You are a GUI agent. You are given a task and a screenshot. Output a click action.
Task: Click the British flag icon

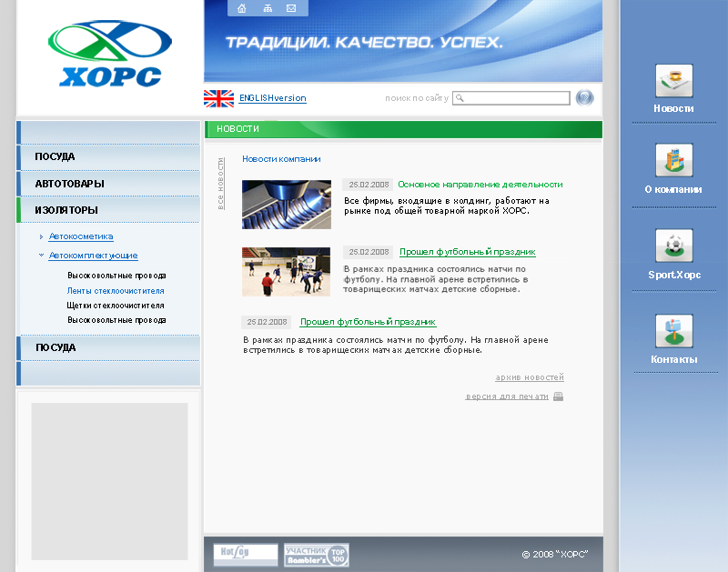[x=218, y=98]
